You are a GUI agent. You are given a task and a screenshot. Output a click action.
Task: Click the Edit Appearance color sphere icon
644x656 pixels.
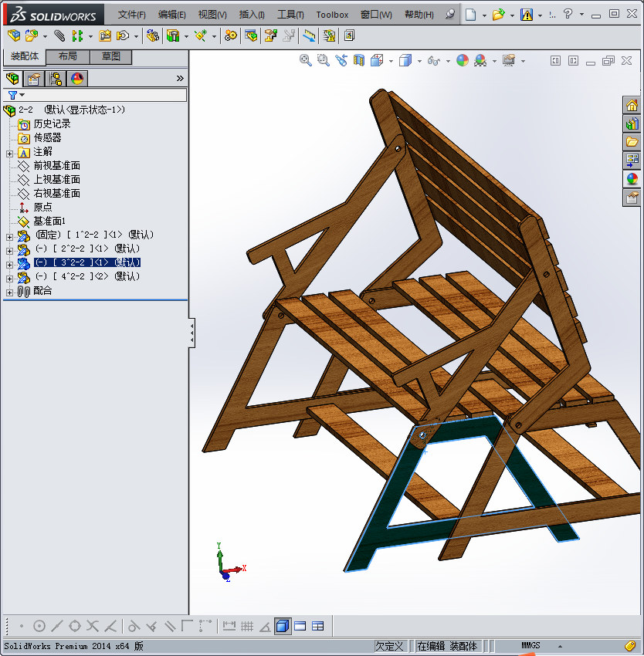[x=463, y=61]
